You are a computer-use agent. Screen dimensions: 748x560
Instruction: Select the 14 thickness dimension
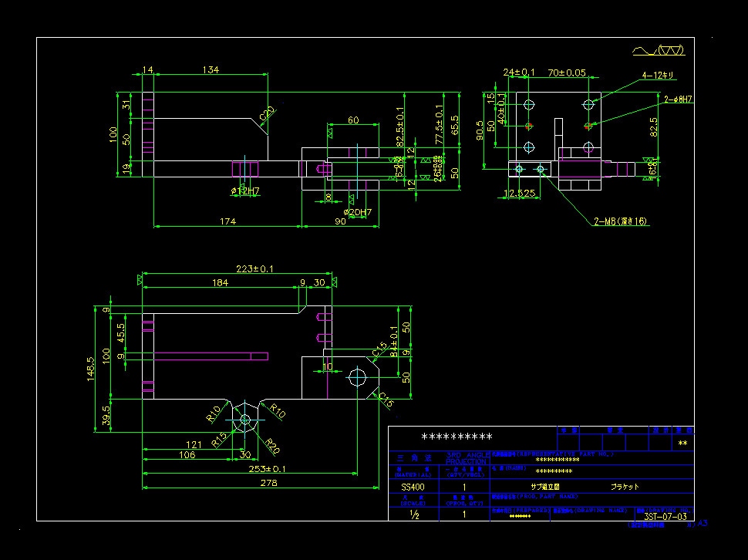point(148,69)
